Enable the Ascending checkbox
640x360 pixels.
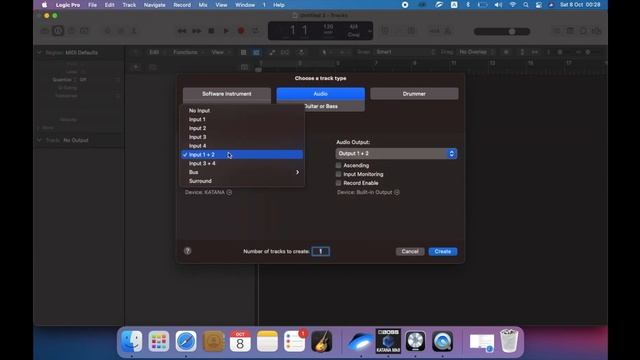tap(338, 165)
